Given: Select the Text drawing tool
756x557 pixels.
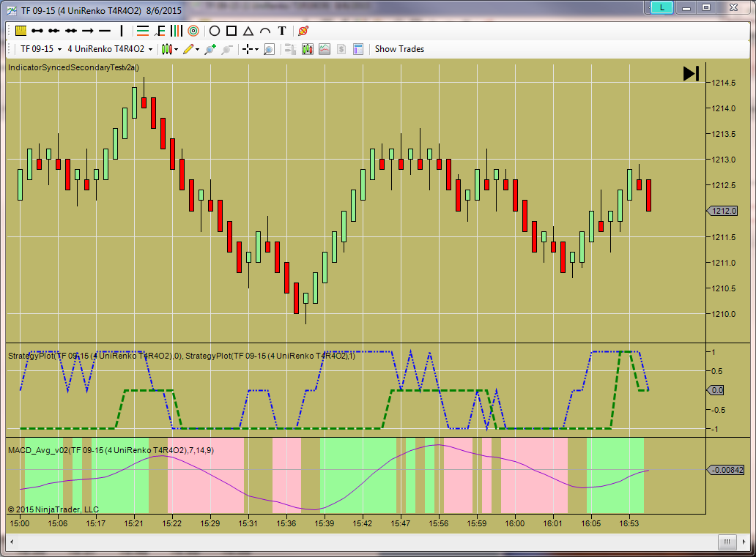Looking at the screenshot, I should tap(282, 31).
